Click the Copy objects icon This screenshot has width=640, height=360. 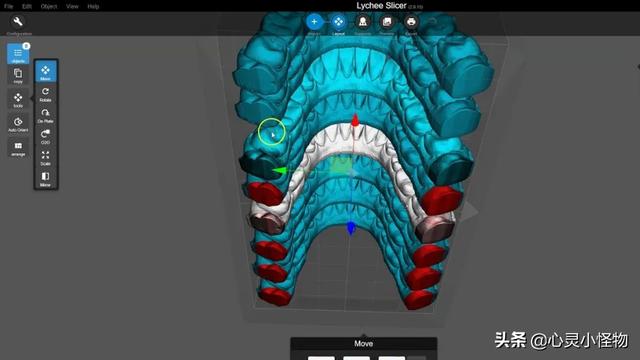pos(18,76)
